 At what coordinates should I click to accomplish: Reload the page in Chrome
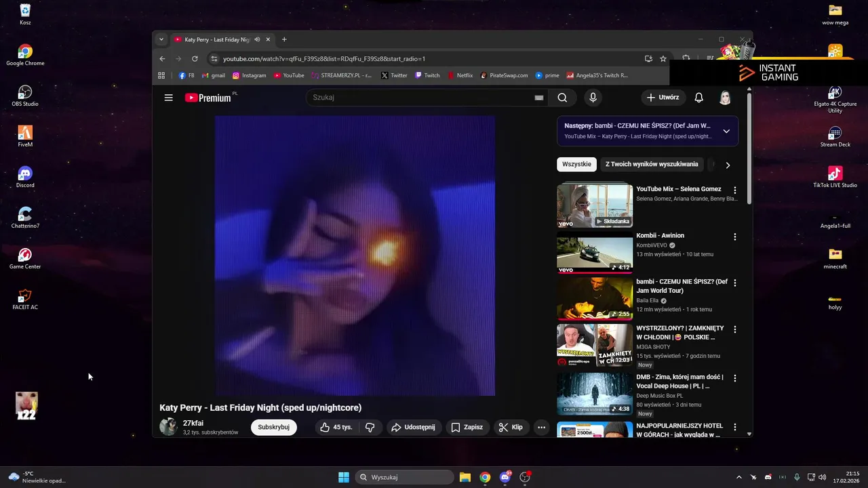pos(195,59)
